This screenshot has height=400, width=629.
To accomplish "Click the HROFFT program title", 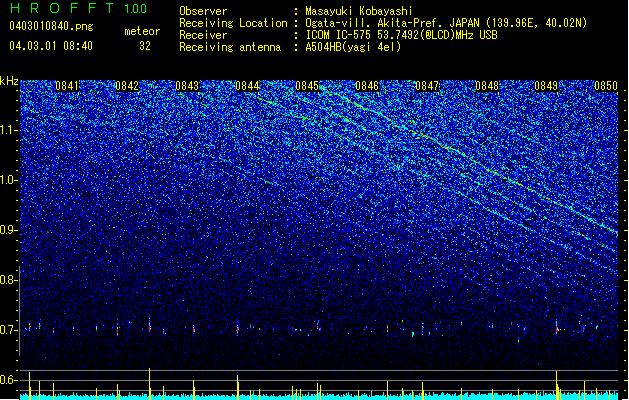I will pyautogui.click(x=62, y=8).
